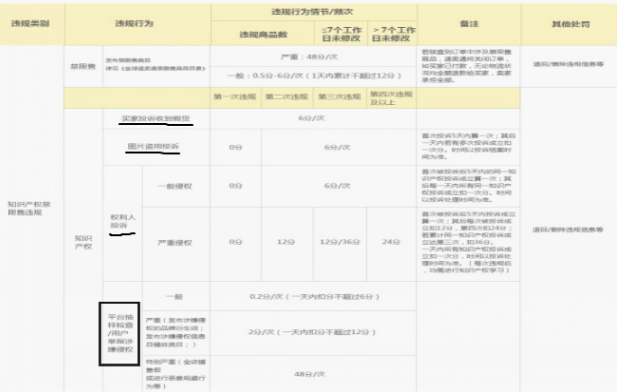Click the 违规商品数 sub-header
The width and height of the screenshot is (617, 392).
(263, 35)
